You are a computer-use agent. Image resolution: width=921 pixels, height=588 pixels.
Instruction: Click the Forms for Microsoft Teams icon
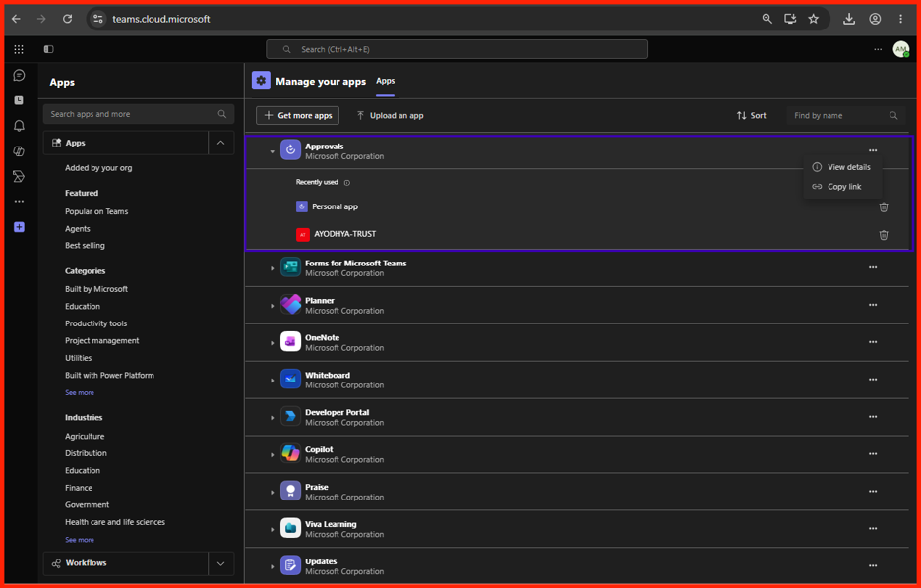(x=290, y=267)
